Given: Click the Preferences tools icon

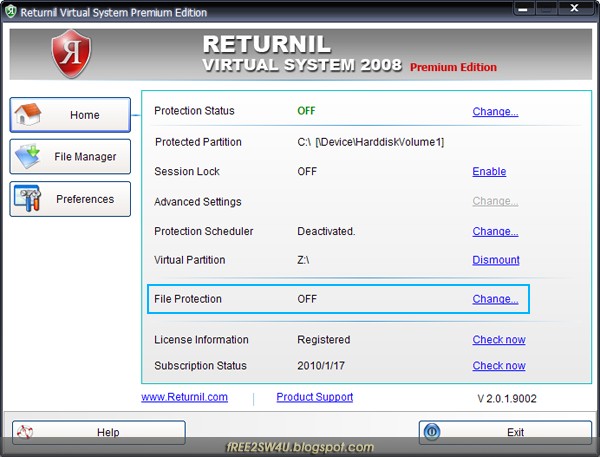Looking at the screenshot, I should [28, 198].
